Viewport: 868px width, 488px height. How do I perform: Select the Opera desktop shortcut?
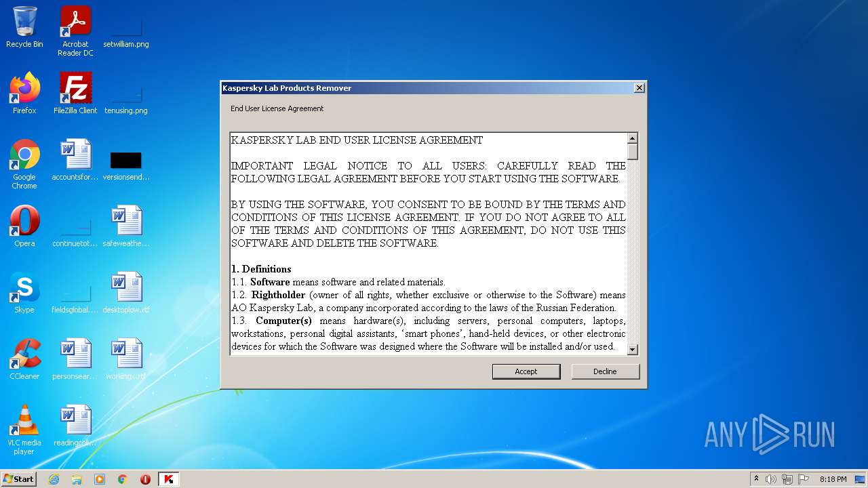click(x=24, y=226)
